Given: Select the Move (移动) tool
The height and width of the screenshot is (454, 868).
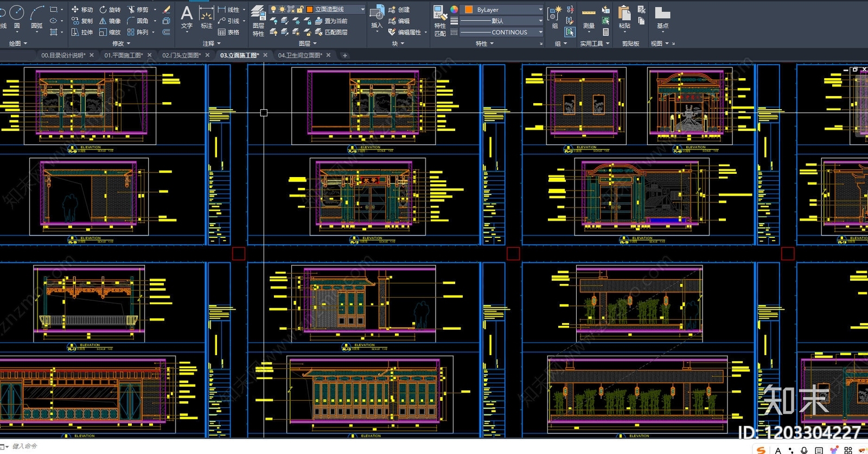Looking at the screenshot, I should 82,9.
